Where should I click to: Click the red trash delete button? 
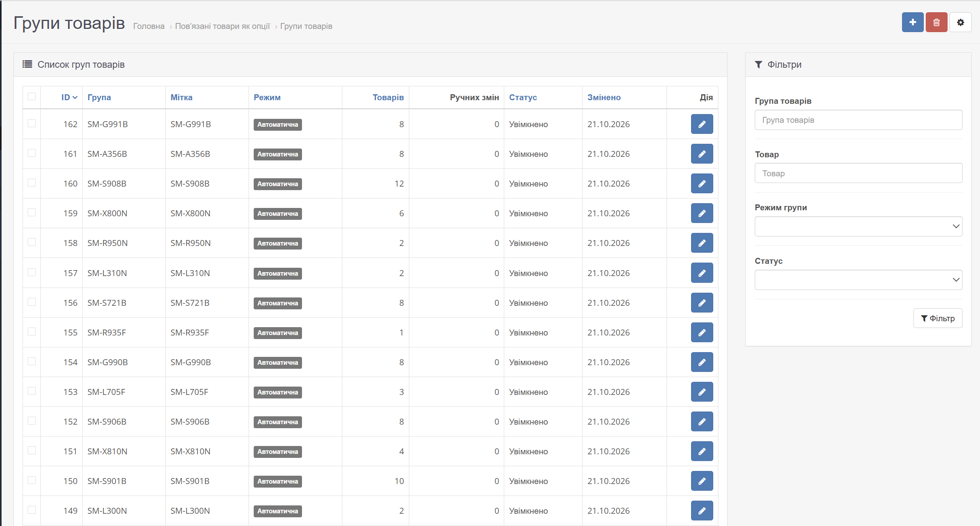[x=936, y=22]
